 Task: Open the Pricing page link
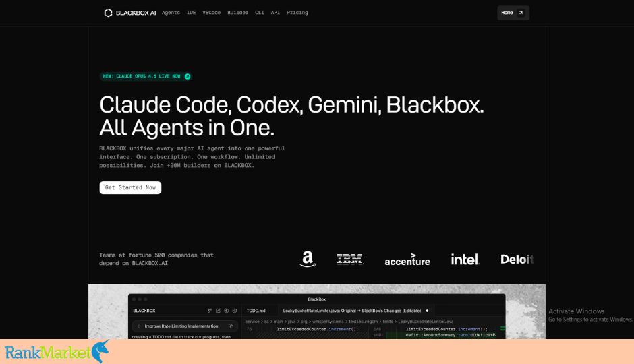tap(297, 13)
